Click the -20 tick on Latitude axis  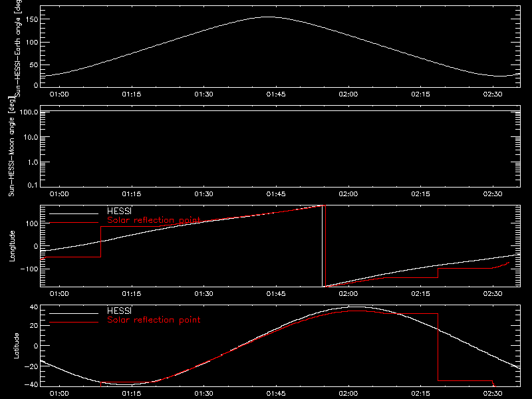[31, 366]
